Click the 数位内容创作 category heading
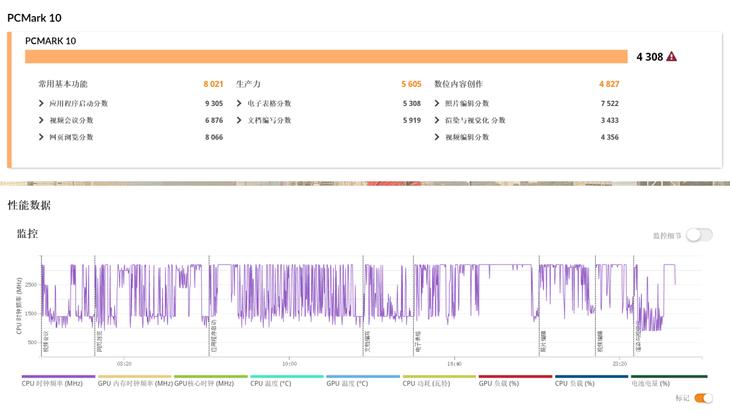The height and width of the screenshot is (415, 730). pos(458,84)
